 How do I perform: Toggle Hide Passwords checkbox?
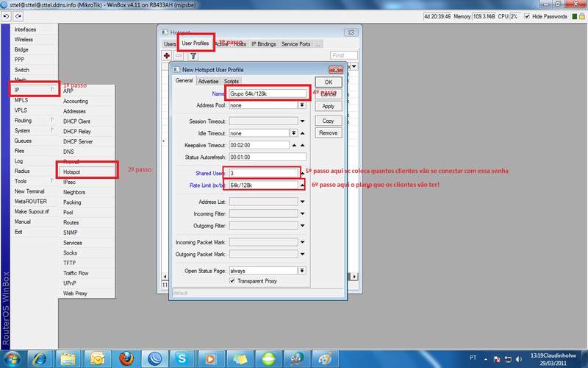[x=527, y=16]
